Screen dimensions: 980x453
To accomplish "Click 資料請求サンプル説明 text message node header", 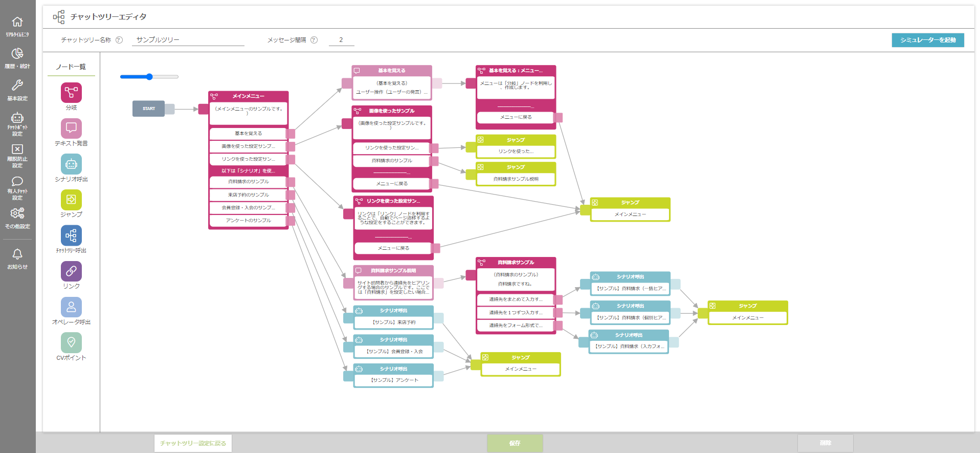I will click(x=393, y=271).
